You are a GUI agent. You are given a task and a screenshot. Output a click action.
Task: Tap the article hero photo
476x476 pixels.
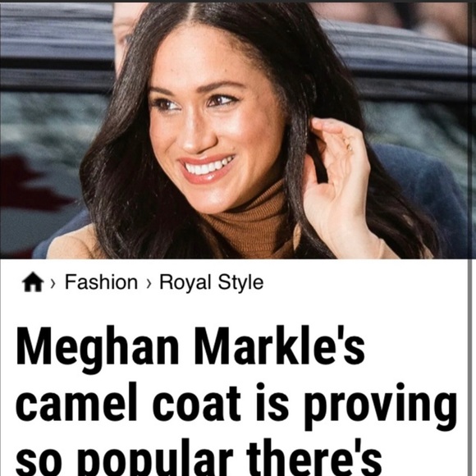click(x=234, y=130)
